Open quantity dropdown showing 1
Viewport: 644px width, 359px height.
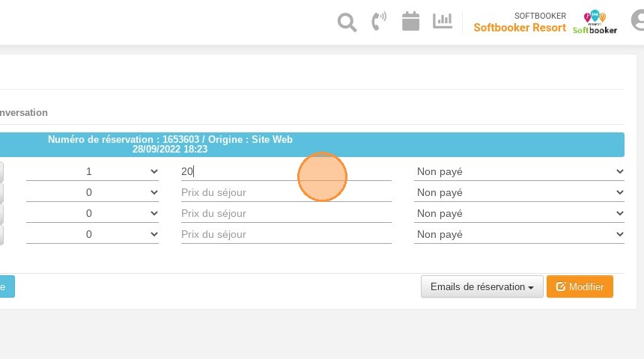[x=92, y=171]
